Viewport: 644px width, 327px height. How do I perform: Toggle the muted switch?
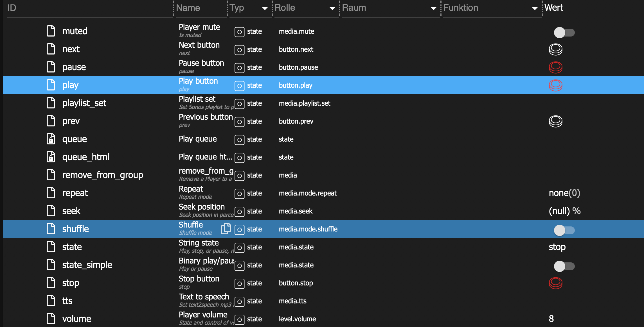(564, 33)
